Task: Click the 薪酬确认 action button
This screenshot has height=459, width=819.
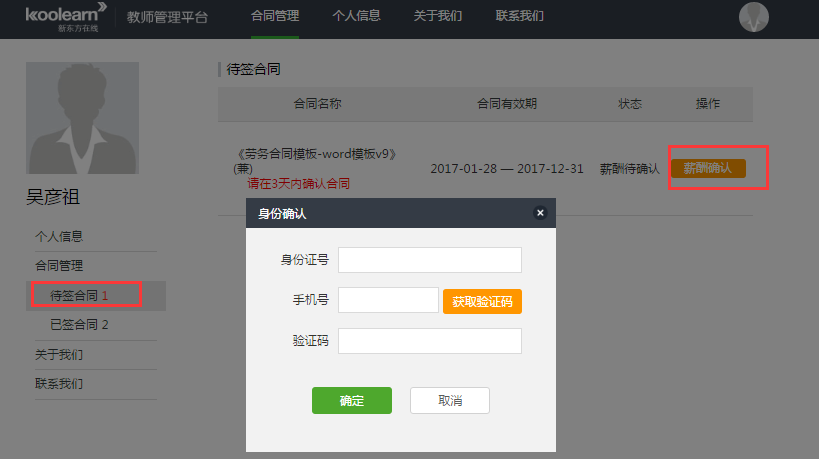Action: (708, 168)
